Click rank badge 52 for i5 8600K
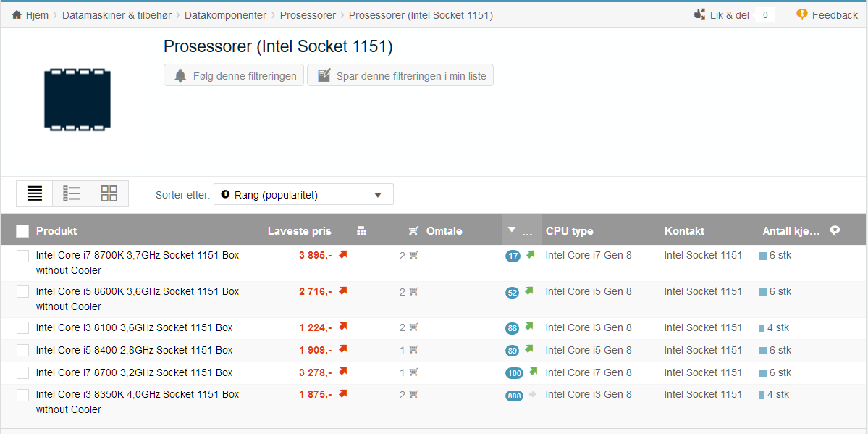This screenshot has height=434, width=868. (512, 293)
